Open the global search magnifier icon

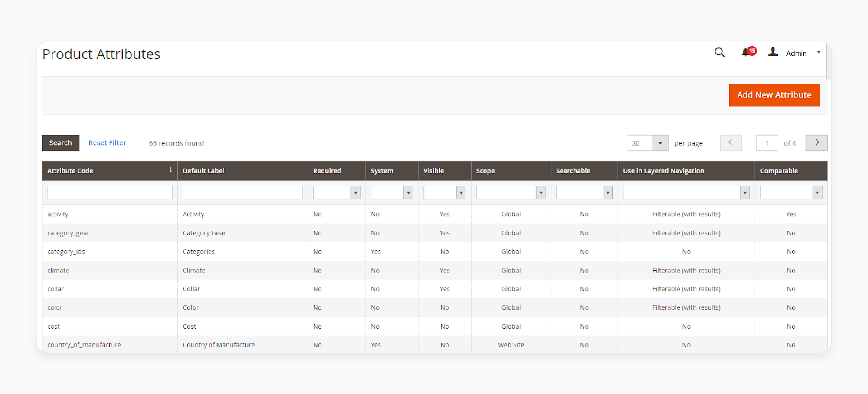click(720, 52)
